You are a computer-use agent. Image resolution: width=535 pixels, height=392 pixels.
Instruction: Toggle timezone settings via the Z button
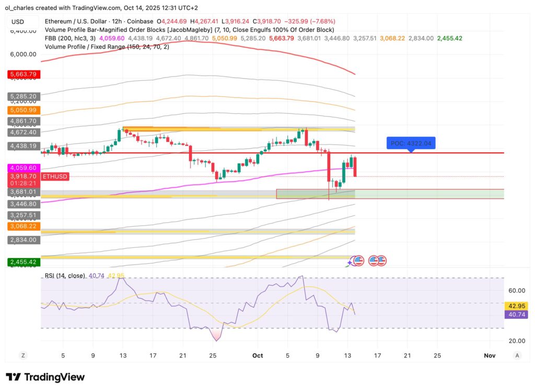(23, 355)
